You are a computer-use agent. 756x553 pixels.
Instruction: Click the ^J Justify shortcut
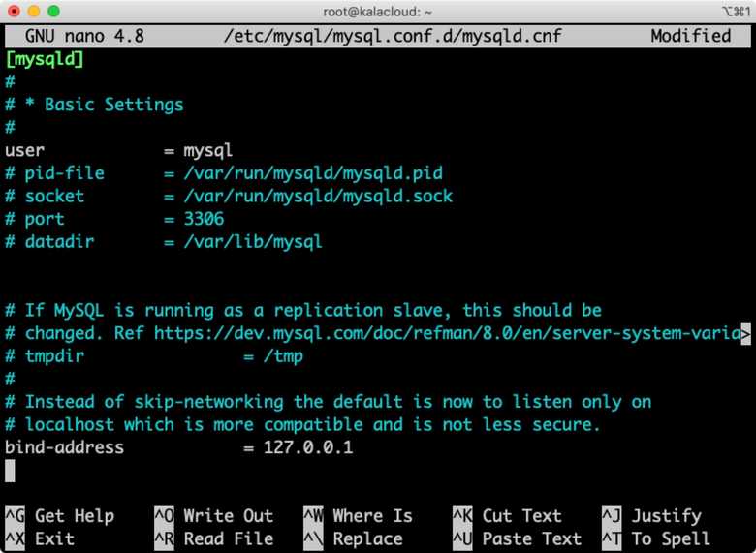click(652, 516)
